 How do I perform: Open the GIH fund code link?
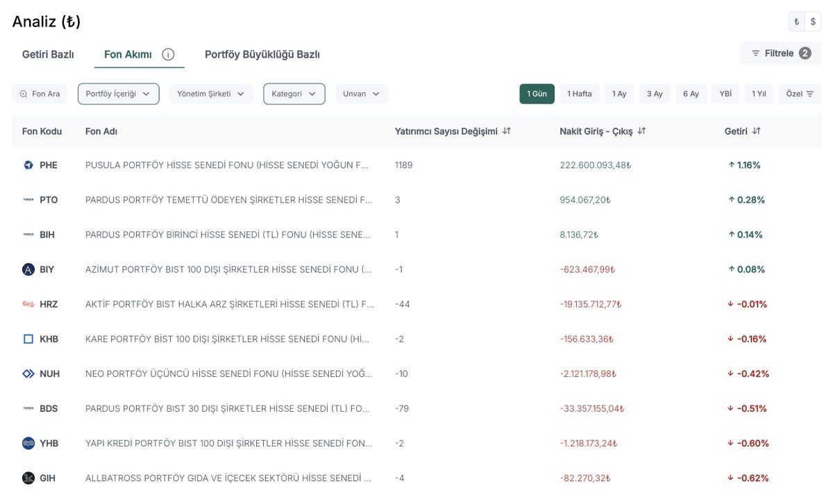[48, 478]
